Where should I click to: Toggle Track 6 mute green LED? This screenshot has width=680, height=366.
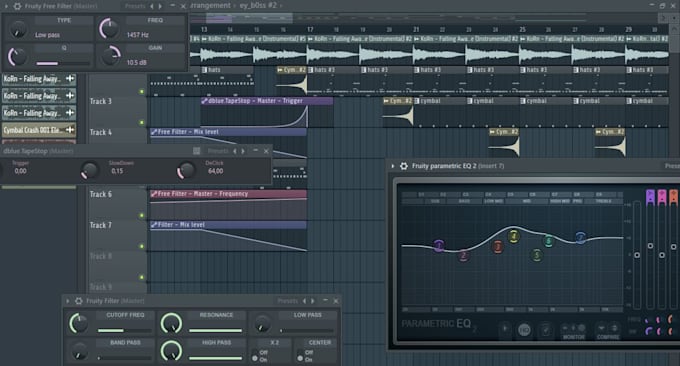pos(141,216)
